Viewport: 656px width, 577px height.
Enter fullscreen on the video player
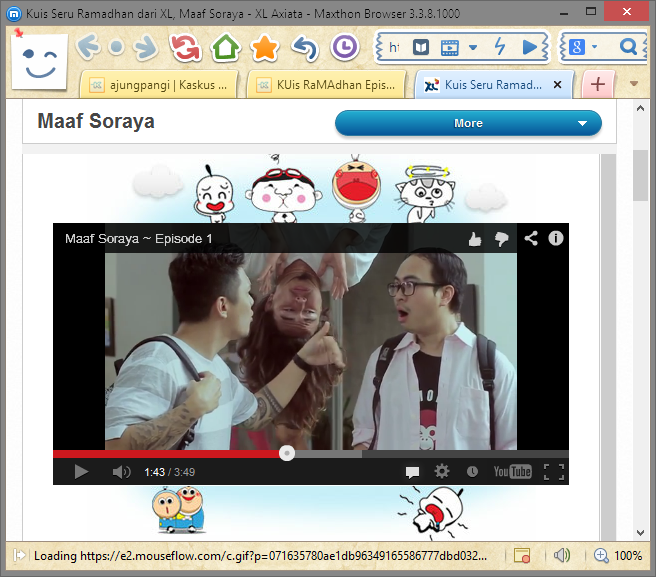[x=554, y=472]
